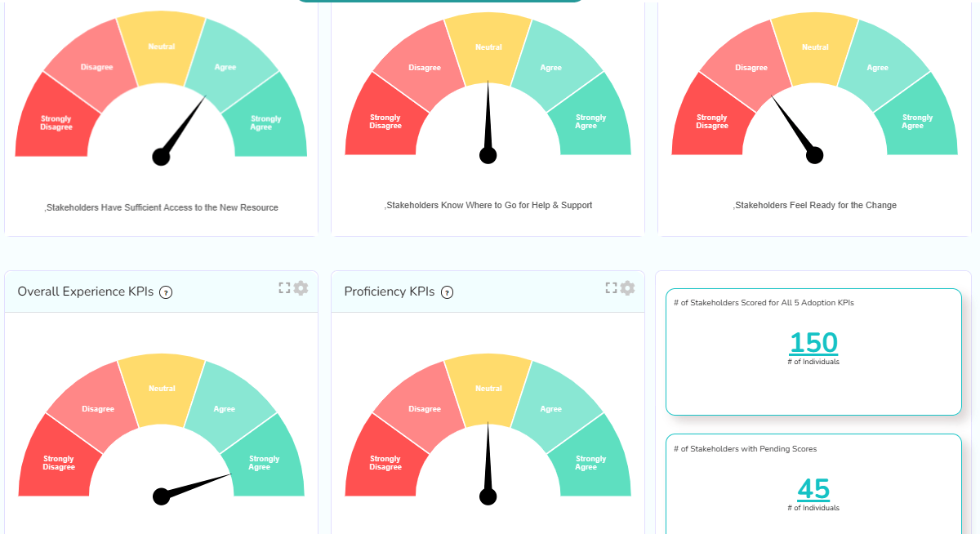Click the Stakeholders with Pending Scores card
The image size is (980, 534).
coord(813,469)
